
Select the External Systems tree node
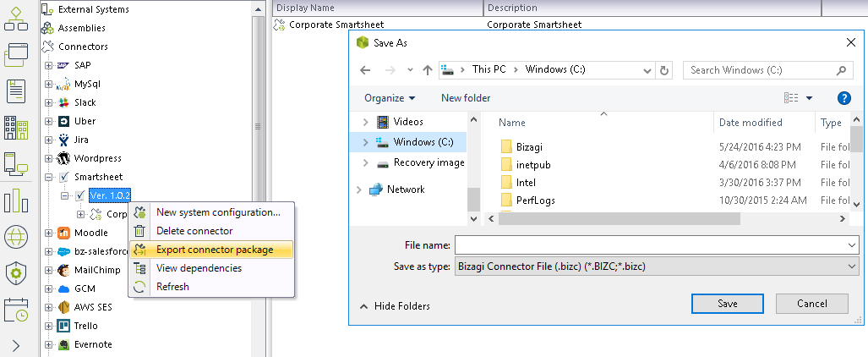(x=93, y=9)
